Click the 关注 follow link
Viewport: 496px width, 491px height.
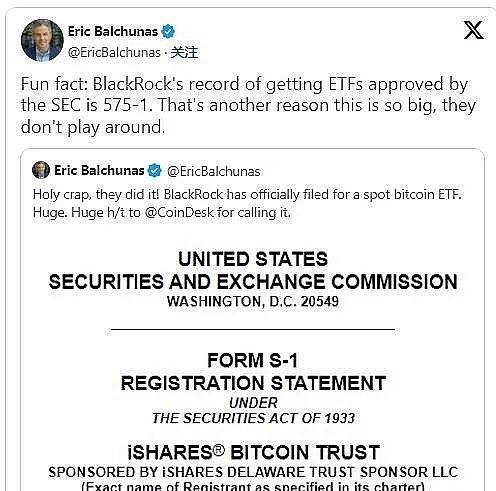[x=184, y=52]
